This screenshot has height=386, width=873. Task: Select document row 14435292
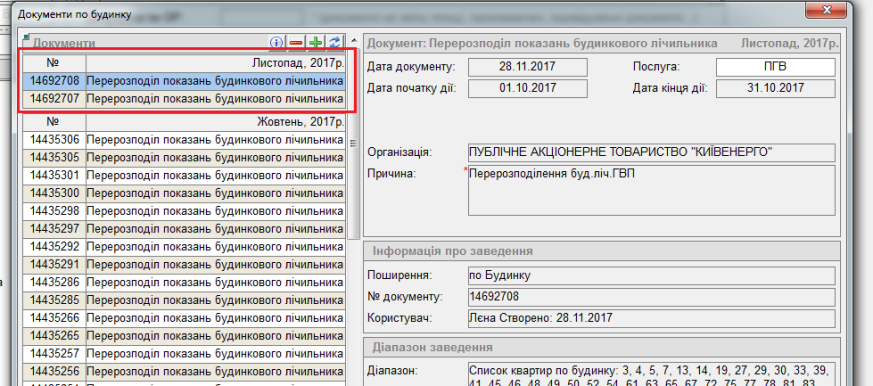(x=183, y=246)
